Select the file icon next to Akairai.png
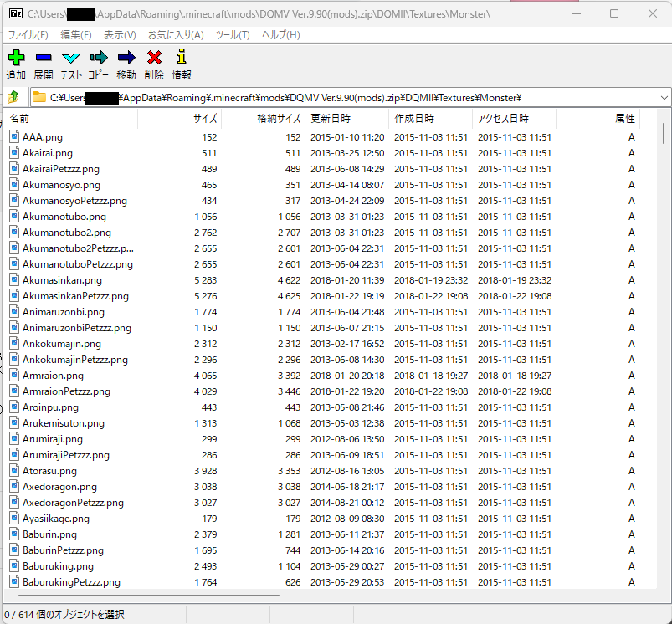This screenshot has width=672, height=624. pos(14,152)
